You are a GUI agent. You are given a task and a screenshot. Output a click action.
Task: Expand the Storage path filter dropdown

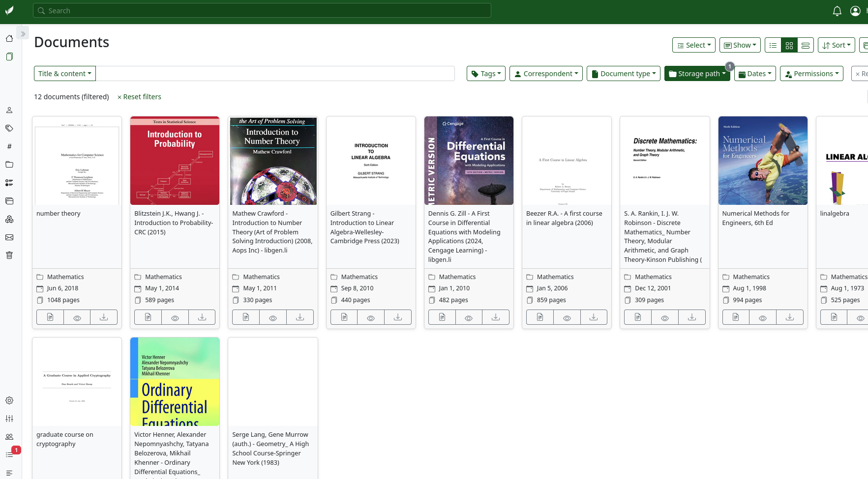tap(697, 74)
